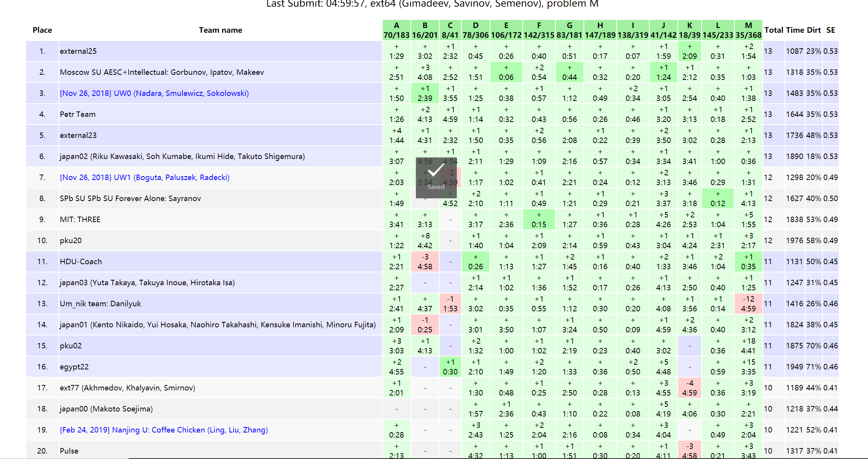Click problem F column header
Image resolution: width=868 pixels, height=459 pixels.
click(539, 30)
